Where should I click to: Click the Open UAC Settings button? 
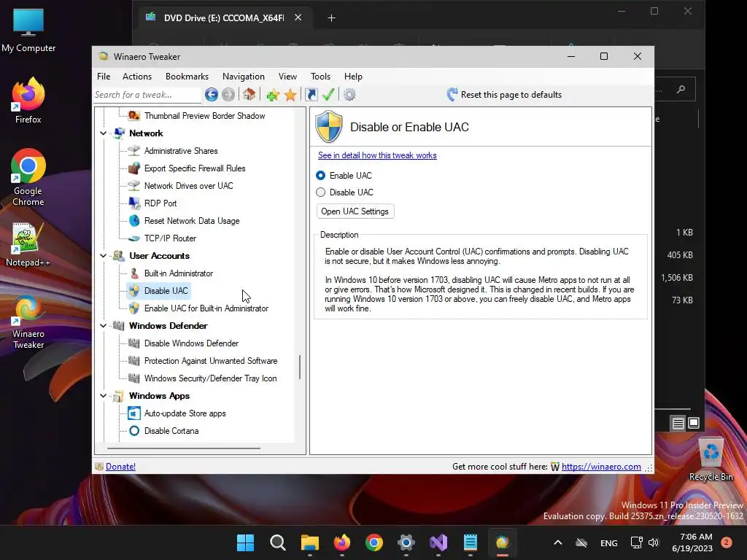pos(355,211)
